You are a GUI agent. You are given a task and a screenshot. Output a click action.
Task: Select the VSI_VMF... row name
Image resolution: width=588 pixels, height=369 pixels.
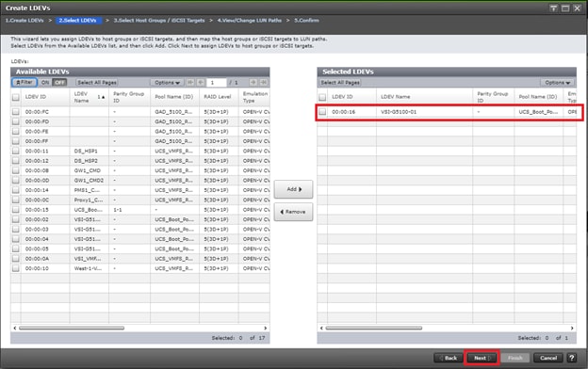(x=88, y=259)
